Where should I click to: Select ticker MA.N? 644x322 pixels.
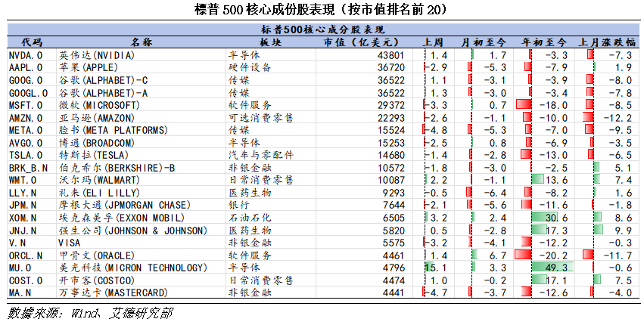coord(20,293)
